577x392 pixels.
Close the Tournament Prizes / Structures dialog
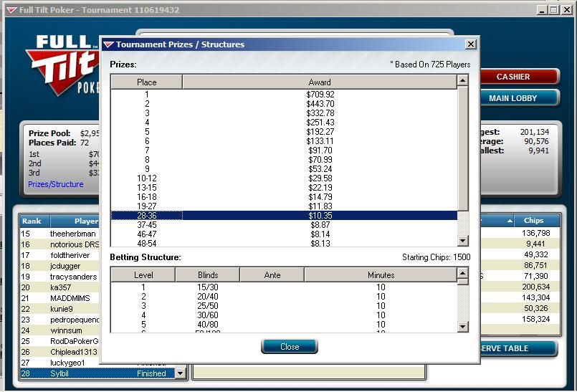(471, 44)
